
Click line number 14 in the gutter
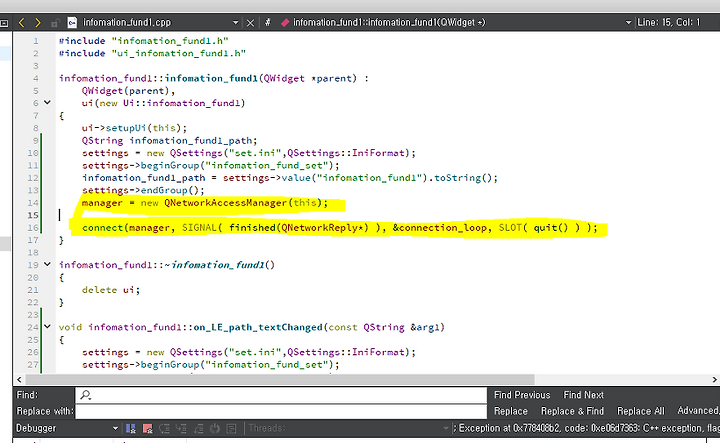(x=33, y=203)
